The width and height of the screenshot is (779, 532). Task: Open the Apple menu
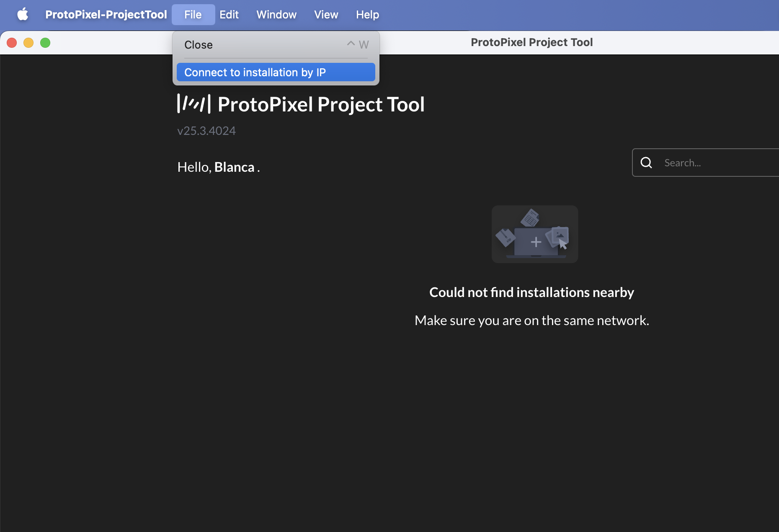click(23, 14)
